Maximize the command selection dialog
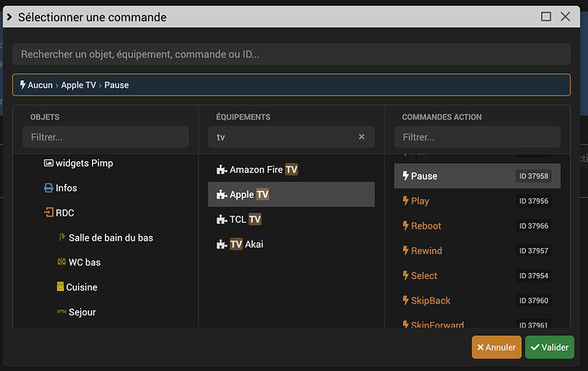Image resolution: width=588 pixels, height=371 pixels. tap(546, 16)
